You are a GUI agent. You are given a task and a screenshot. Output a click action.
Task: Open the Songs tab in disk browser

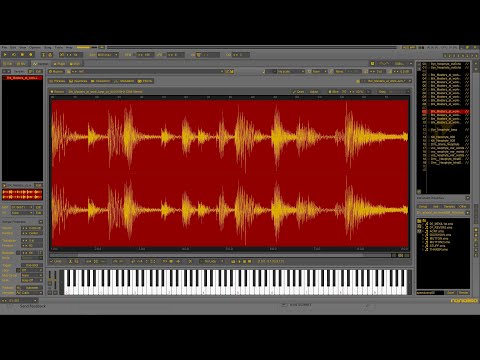coord(422,207)
